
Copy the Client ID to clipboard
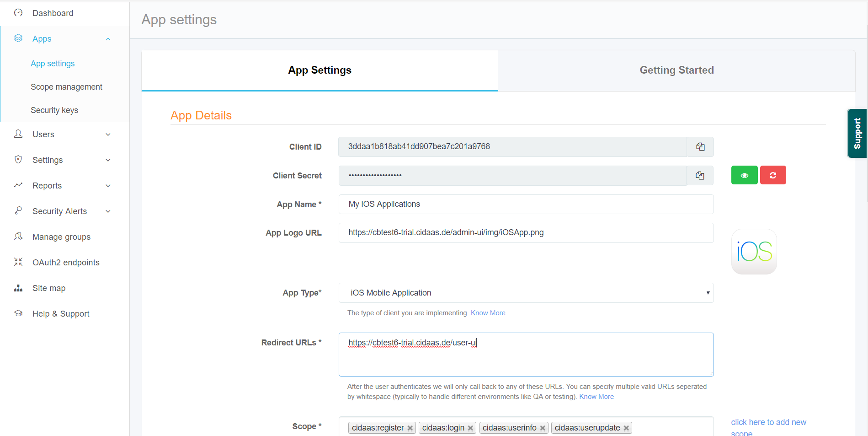[x=700, y=147]
